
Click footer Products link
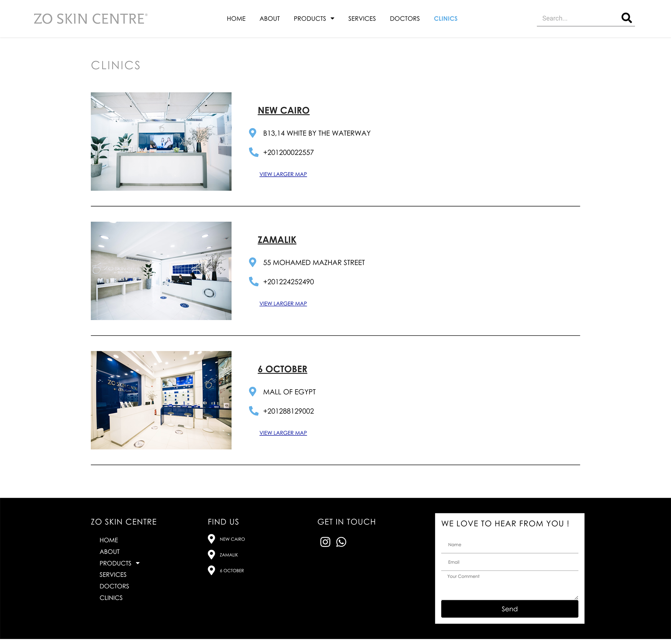point(115,563)
